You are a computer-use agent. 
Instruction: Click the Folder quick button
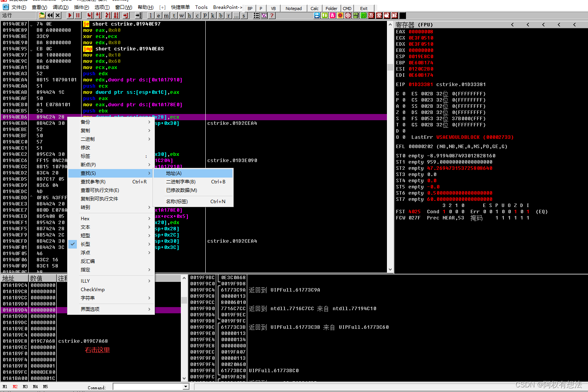point(331,9)
